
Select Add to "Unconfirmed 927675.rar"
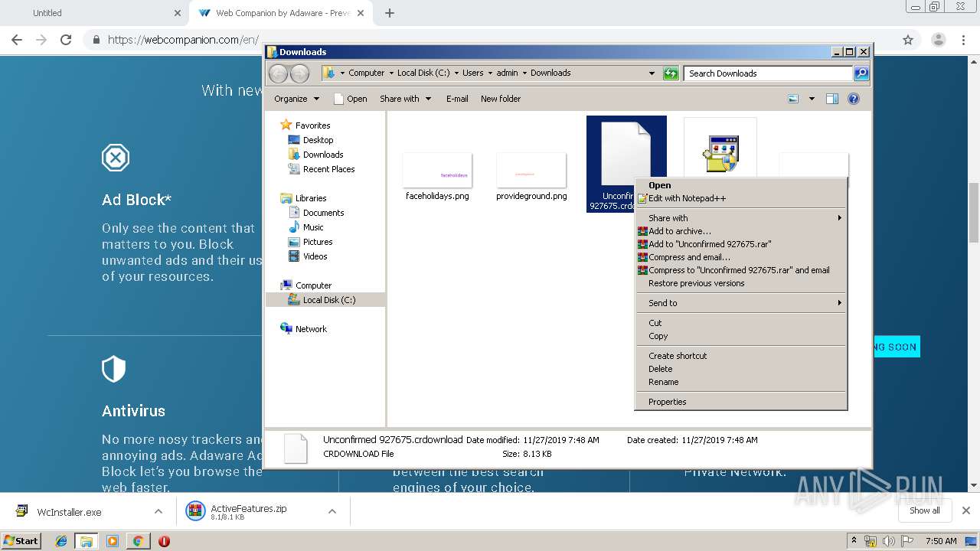(741, 244)
